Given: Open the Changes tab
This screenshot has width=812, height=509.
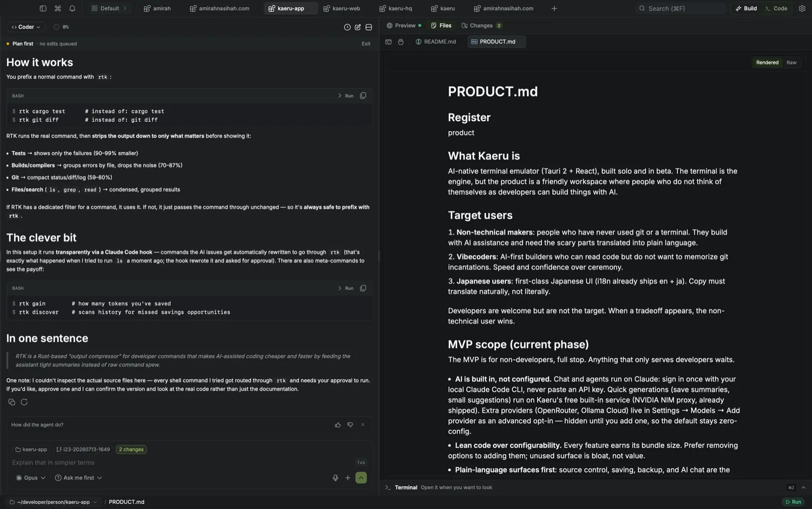Looking at the screenshot, I should pyautogui.click(x=482, y=25).
